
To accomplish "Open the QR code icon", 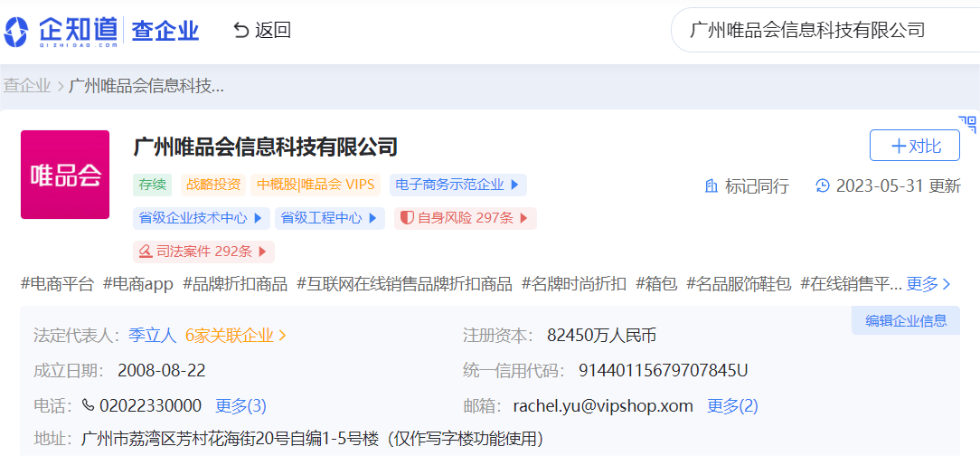I will (967, 123).
